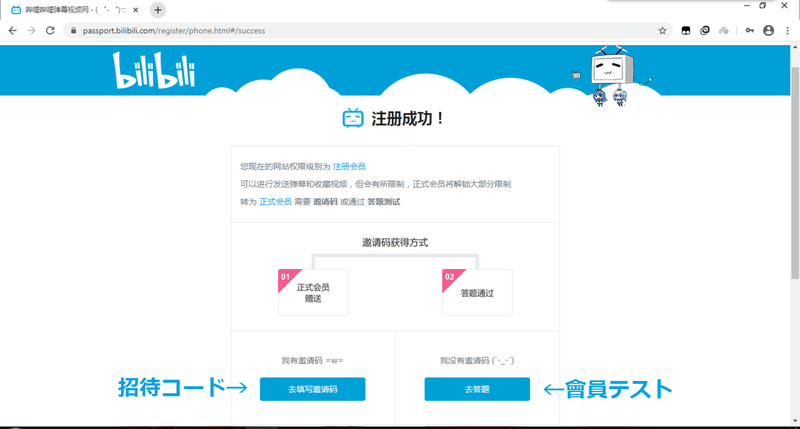Click the address bar URL field
This screenshot has height=429, width=800.
coord(367,31)
